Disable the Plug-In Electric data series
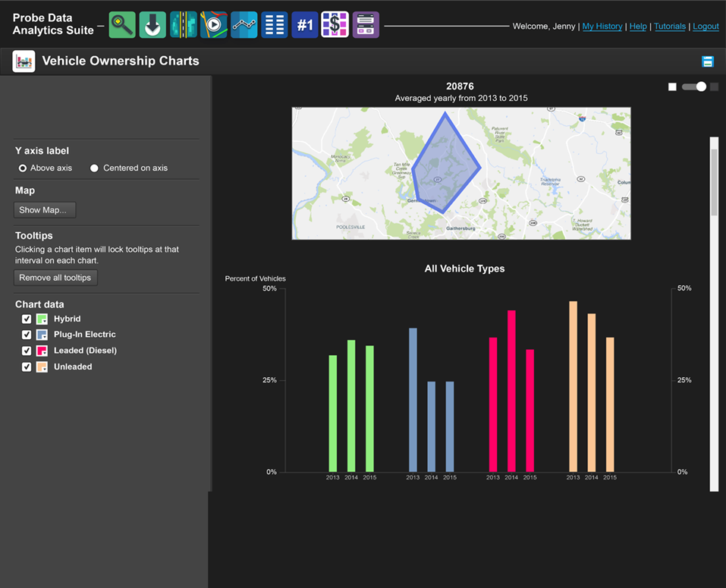726x588 pixels. pyautogui.click(x=27, y=335)
